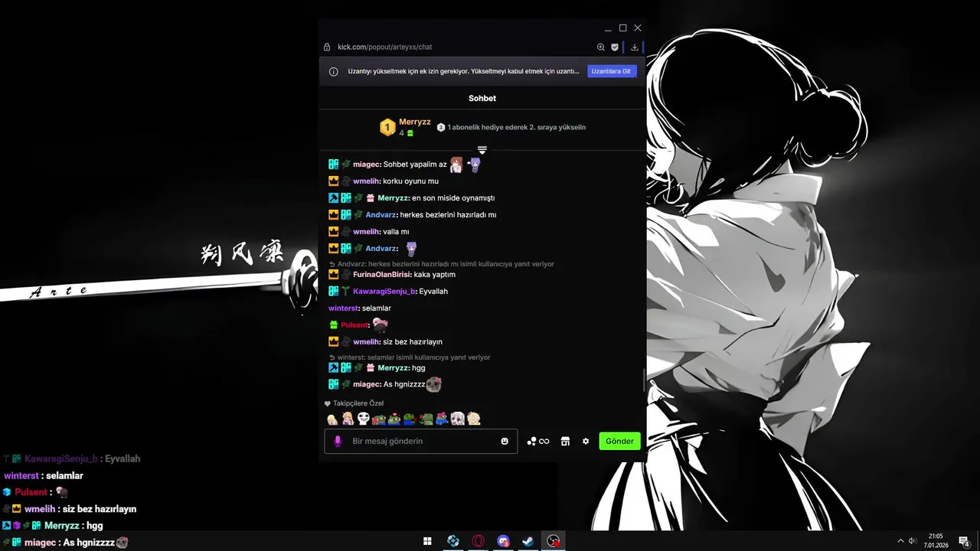This screenshot has width=980, height=551.
Task: Click the silver rank 2 hexagon badge
Action: pos(441,127)
